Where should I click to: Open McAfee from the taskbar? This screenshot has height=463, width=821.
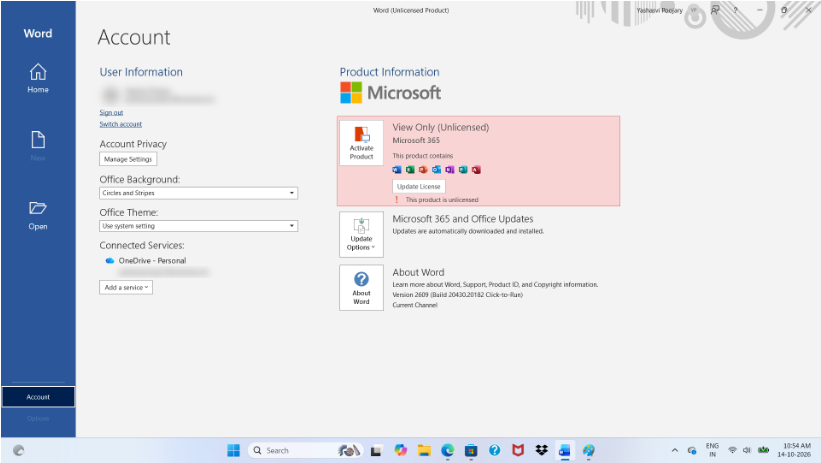(x=518, y=450)
